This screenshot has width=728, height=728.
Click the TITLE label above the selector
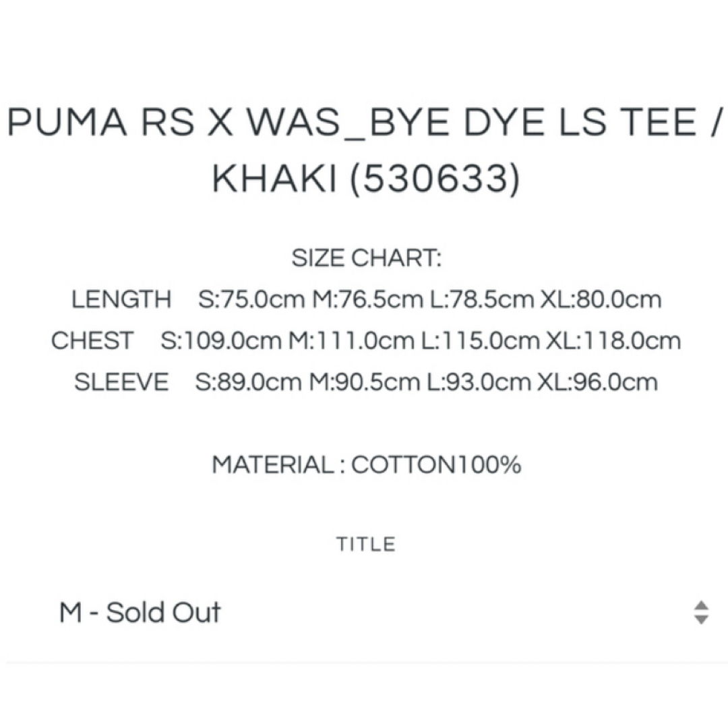click(x=366, y=544)
